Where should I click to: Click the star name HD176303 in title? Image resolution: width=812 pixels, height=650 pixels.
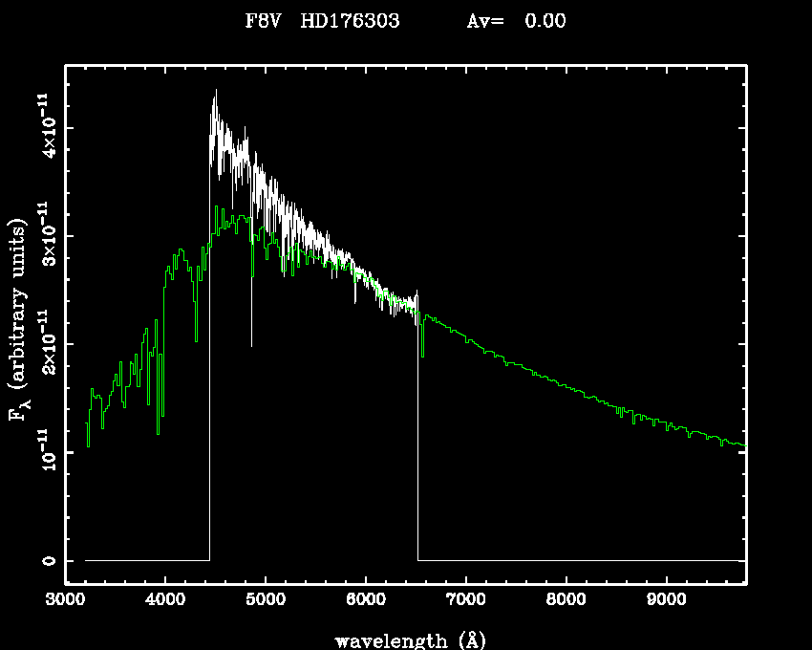[x=350, y=22]
